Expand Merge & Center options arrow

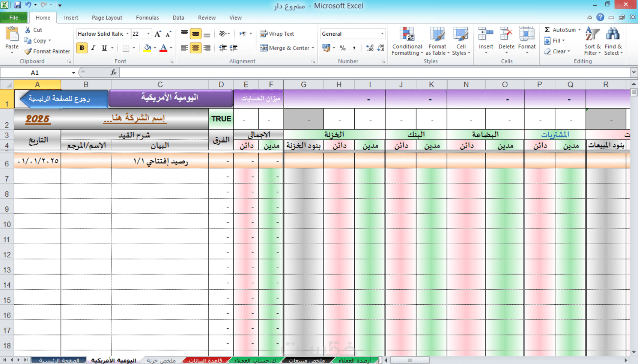[313, 48]
